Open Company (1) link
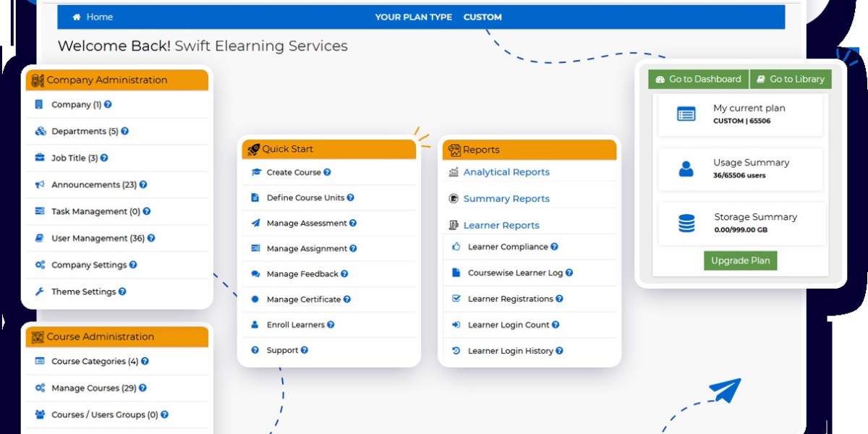868x434 pixels. (76, 104)
